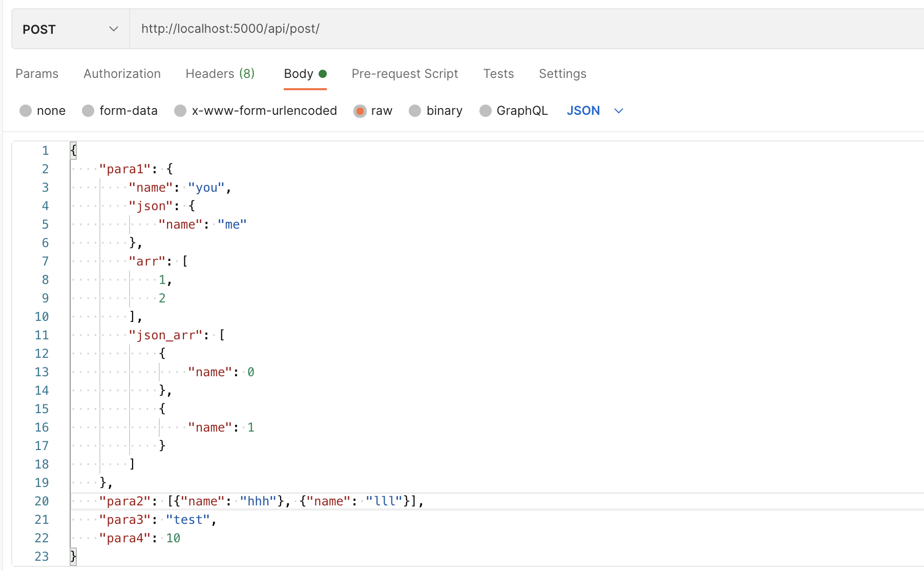Screen dimensions: 924x571
Task: Click line number 1 in the editor
Action: (x=45, y=151)
